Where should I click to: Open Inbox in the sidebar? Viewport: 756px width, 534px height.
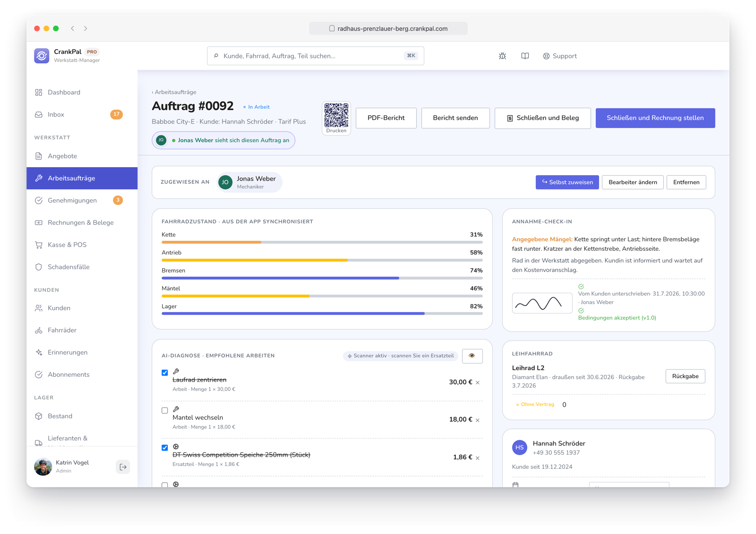pyautogui.click(x=82, y=114)
